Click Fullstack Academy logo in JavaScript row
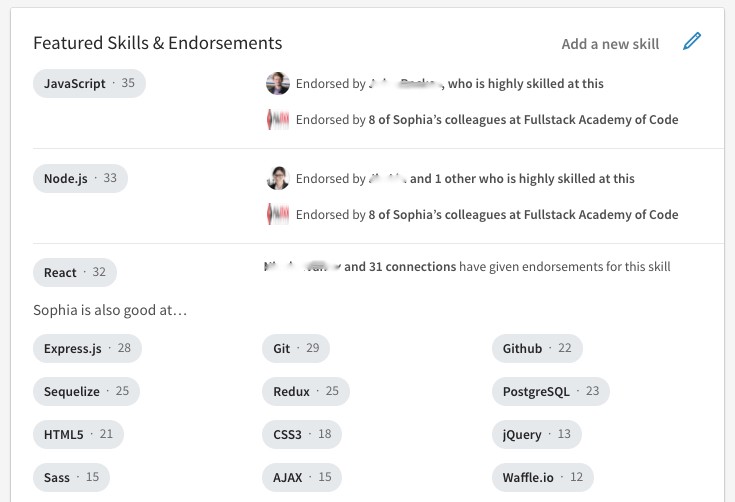Image resolution: width=735 pixels, height=502 pixels. click(278, 120)
